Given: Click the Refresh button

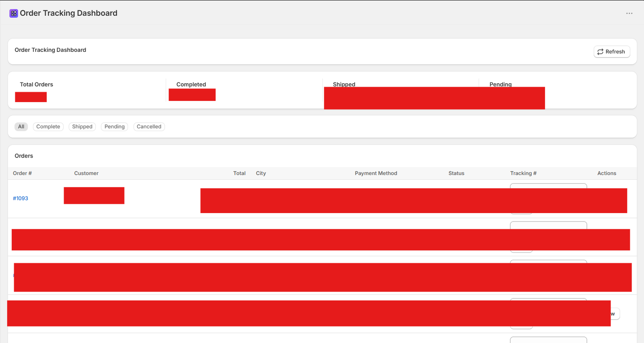Looking at the screenshot, I should (612, 51).
